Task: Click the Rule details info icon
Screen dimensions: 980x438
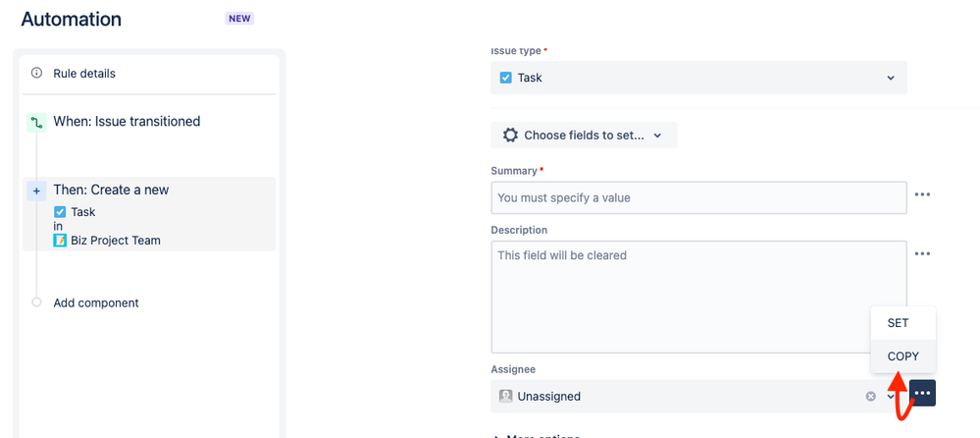Action: point(37,74)
